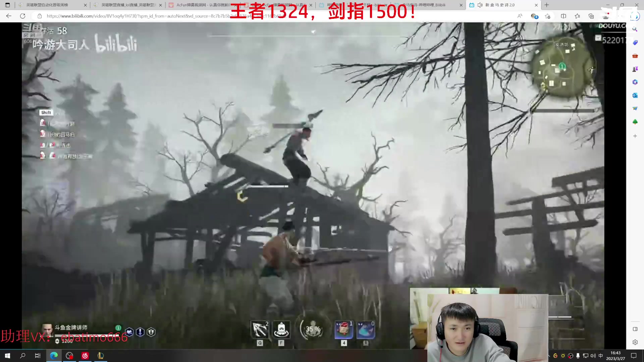Open Edge split screen icon

(x=563, y=16)
